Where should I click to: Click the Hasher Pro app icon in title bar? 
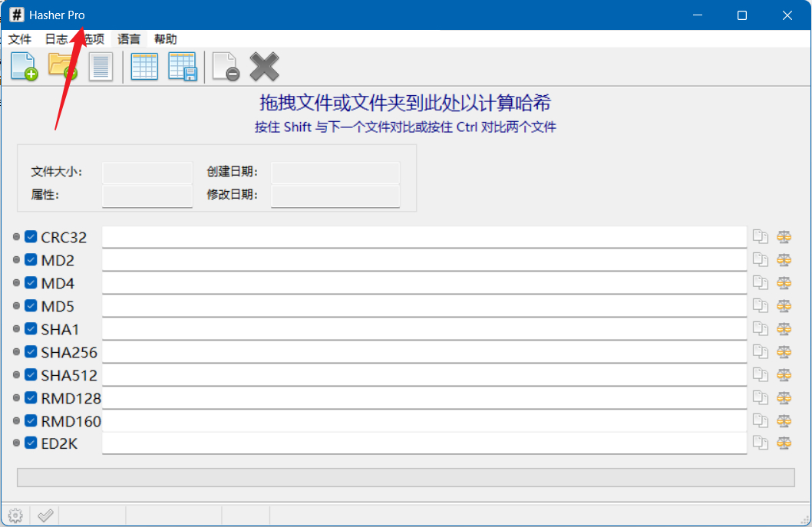tap(17, 15)
